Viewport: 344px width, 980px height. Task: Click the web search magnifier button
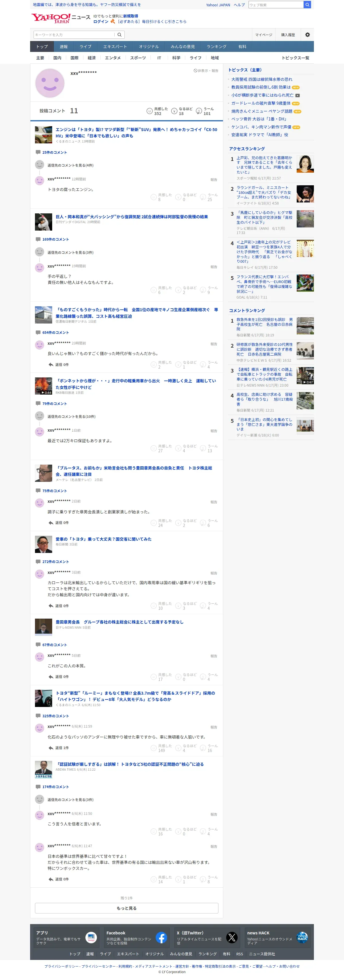tap(307, 5)
